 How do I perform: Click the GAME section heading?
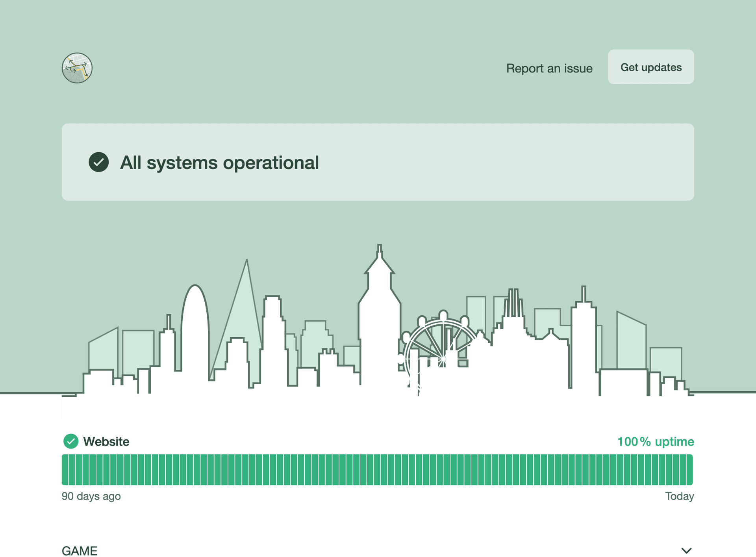tap(80, 550)
